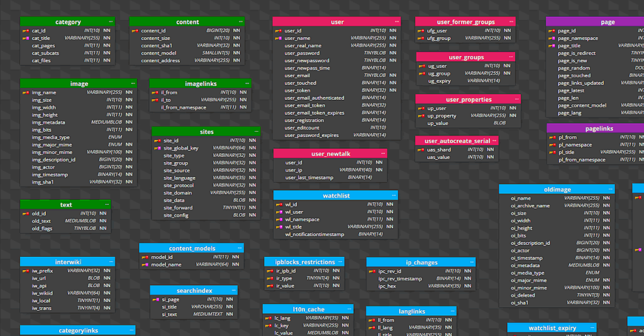Click the key icon next to iw_prefix
The image size is (644, 336).
coord(26,271)
